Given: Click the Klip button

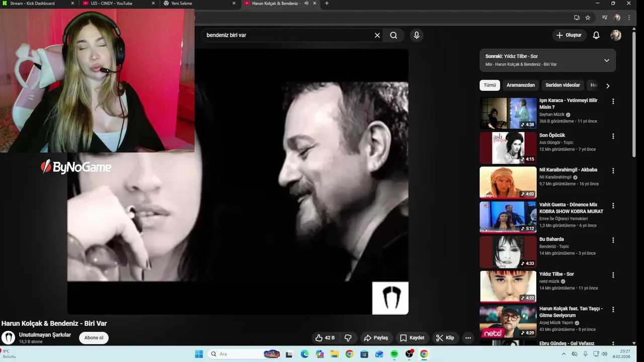Looking at the screenshot, I should point(445,338).
